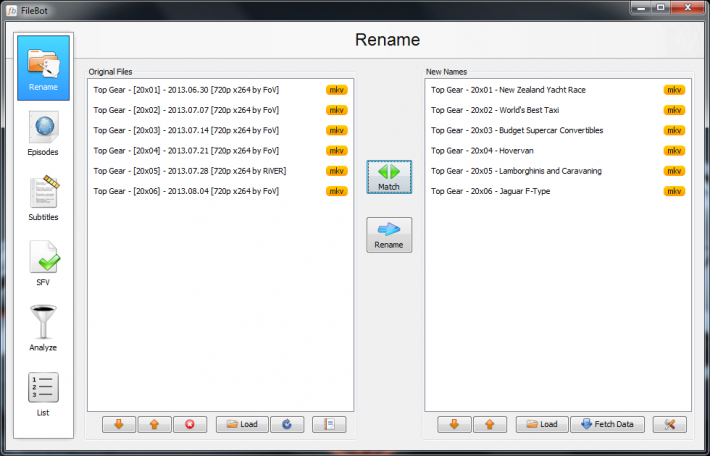Select new name 20x02 World's Best Taxi
This screenshot has height=456, width=710.
tap(558, 110)
